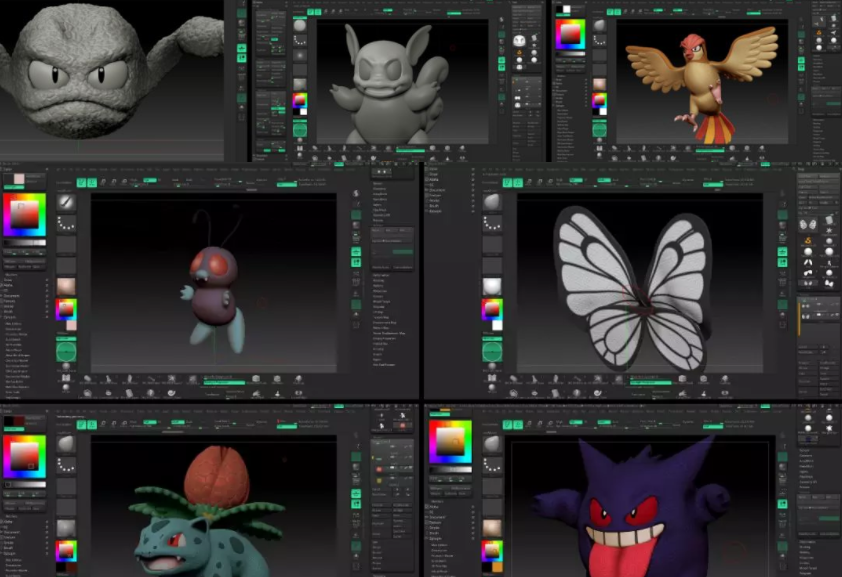Pick a color in Ivysaur window's large color picker
The width and height of the screenshot is (842, 577).
click(x=24, y=456)
